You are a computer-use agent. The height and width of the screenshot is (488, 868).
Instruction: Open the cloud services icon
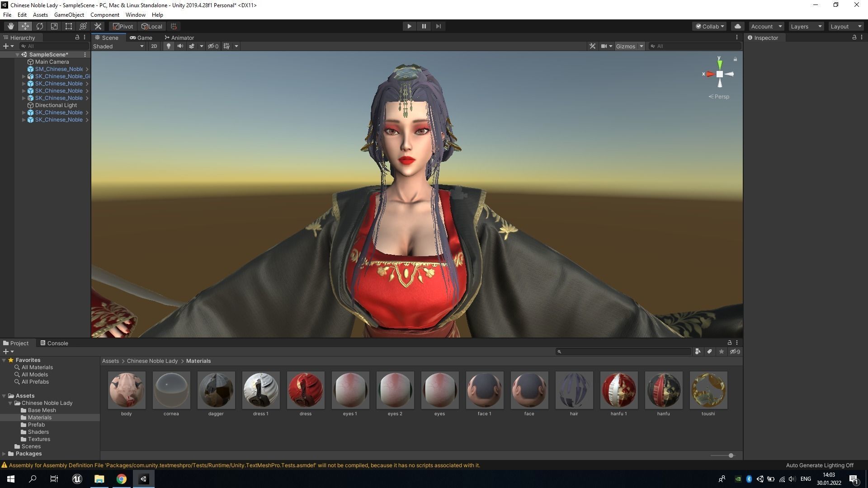pos(737,26)
